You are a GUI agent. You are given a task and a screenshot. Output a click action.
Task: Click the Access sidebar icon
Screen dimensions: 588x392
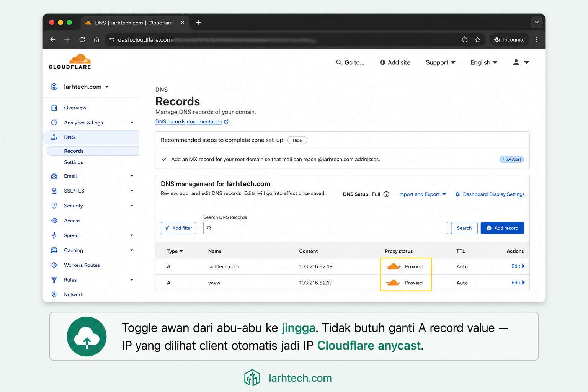click(x=54, y=220)
